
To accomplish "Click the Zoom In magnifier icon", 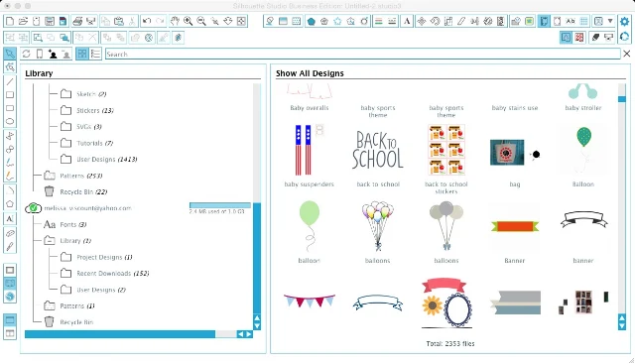I will click(x=188, y=21).
